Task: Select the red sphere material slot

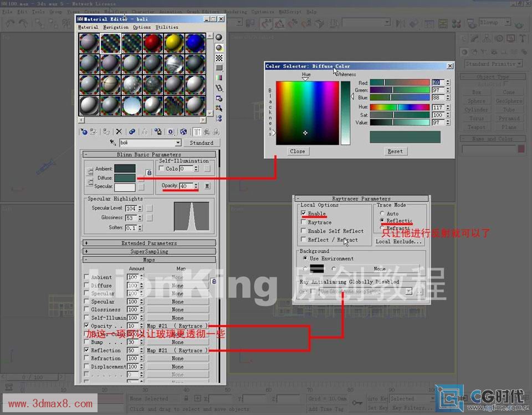Action: (153, 43)
